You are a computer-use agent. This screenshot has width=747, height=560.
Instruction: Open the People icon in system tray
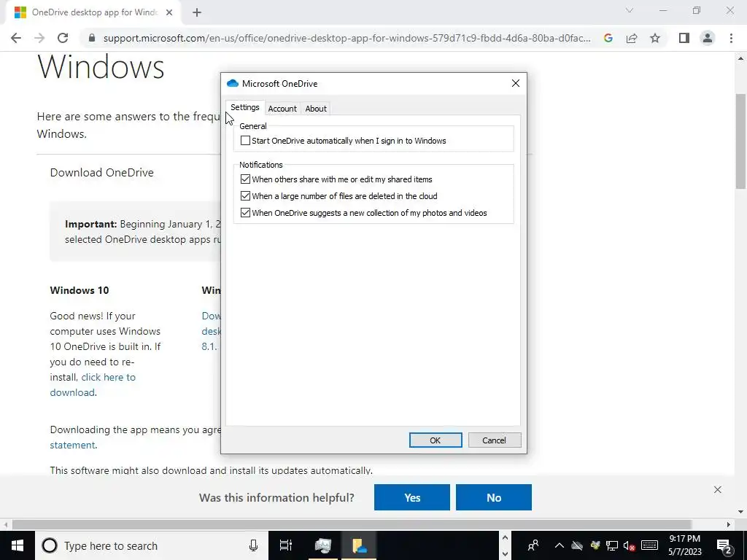pos(533,545)
